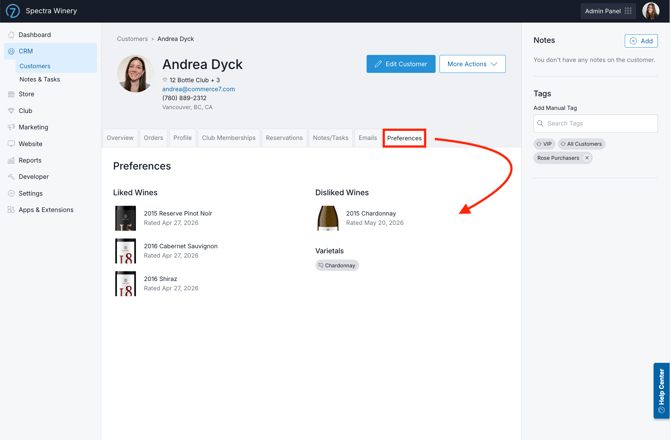Viewport: 670px width, 440px height.
Task: Click the Andrea Dyck breadcrumb text
Action: pos(176,39)
